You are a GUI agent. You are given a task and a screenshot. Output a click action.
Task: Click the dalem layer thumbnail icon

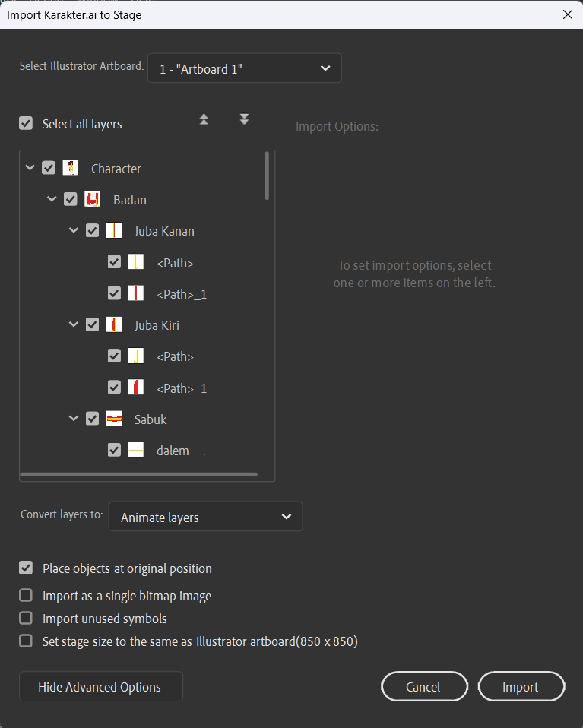click(x=136, y=450)
